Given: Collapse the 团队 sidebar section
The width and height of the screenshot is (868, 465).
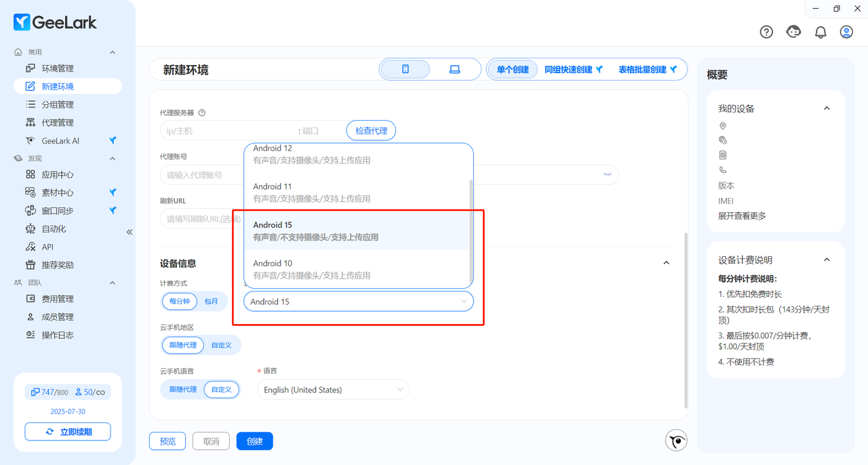Looking at the screenshot, I should (113, 283).
